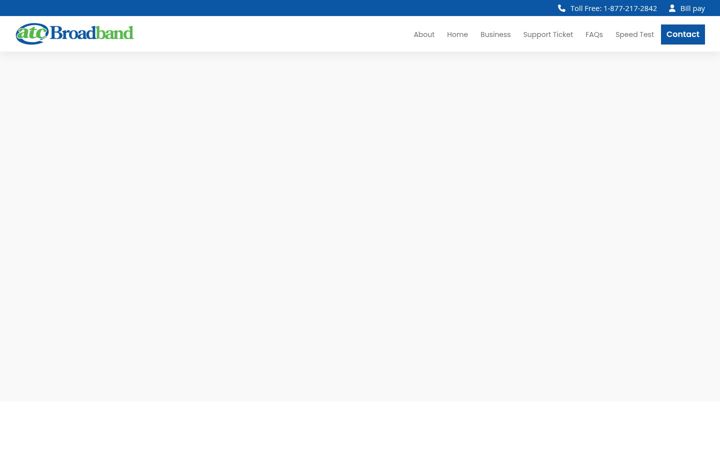Viewport: 720px width, 450px height.
Task: Click the user icon beside Bill pay
Action: (x=672, y=8)
